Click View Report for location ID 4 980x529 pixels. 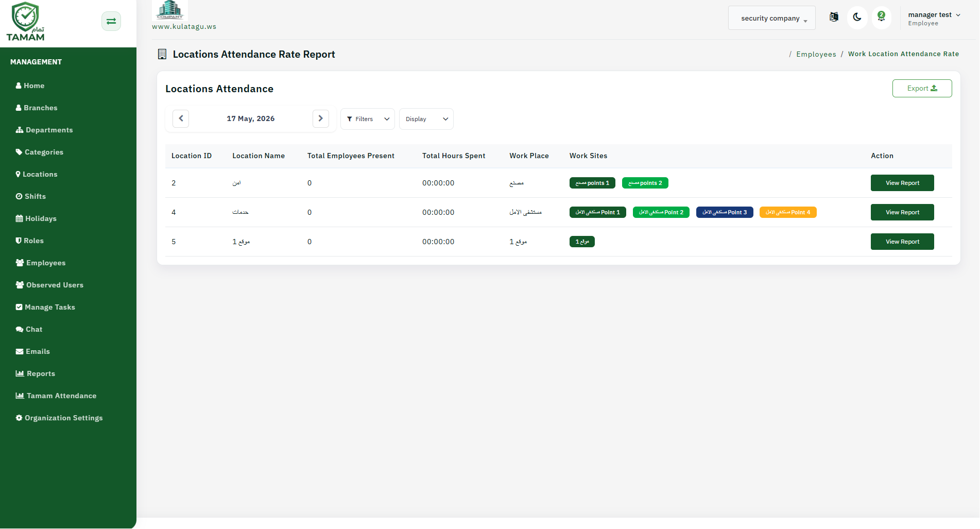(902, 212)
